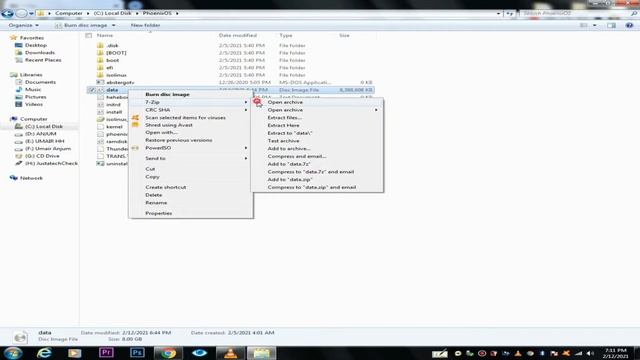
Task: Select the .disk folder icon
Action: tap(100, 45)
